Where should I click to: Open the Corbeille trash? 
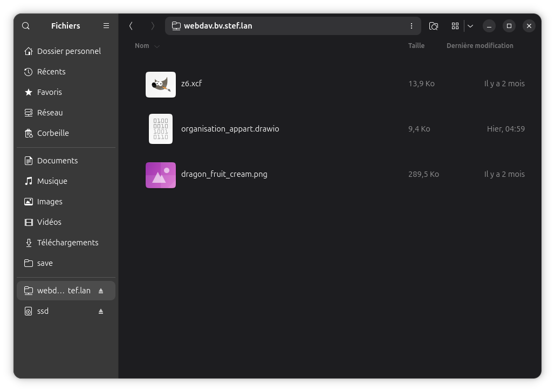[66, 133]
